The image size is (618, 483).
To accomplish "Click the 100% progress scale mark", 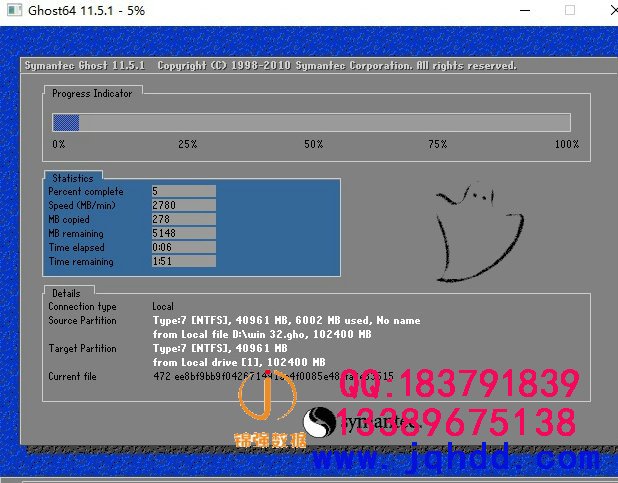I will click(x=567, y=144).
